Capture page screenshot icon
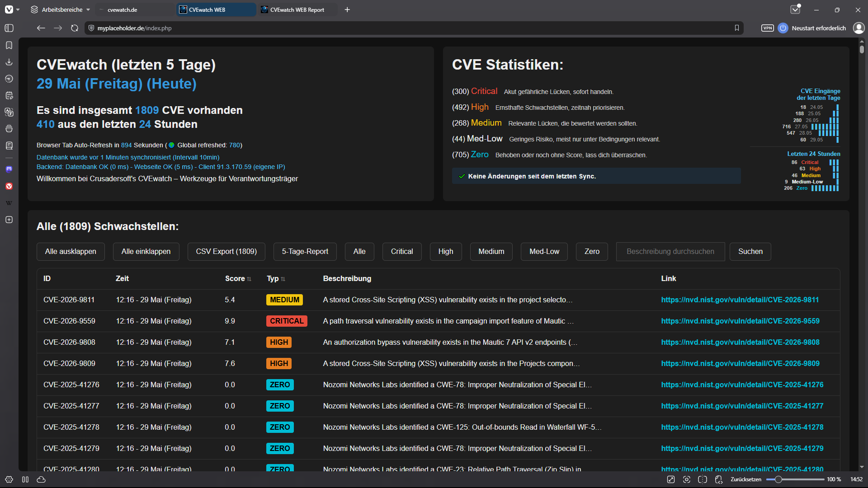The height and width of the screenshot is (488, 868). click(x=687, y=479)
